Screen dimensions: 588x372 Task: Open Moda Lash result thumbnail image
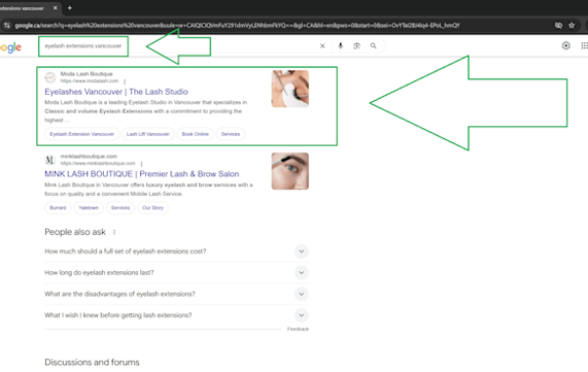click(x=290, y=89)
